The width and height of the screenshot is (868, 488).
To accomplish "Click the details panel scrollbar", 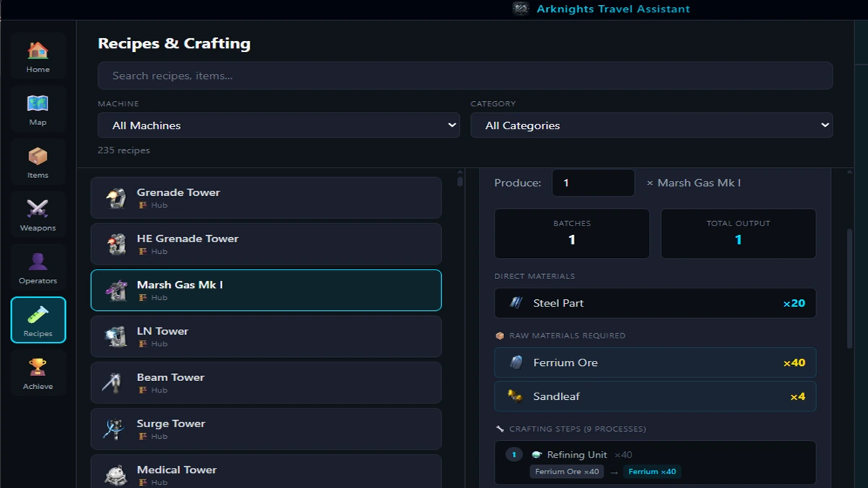I will [x=849, y=288].
